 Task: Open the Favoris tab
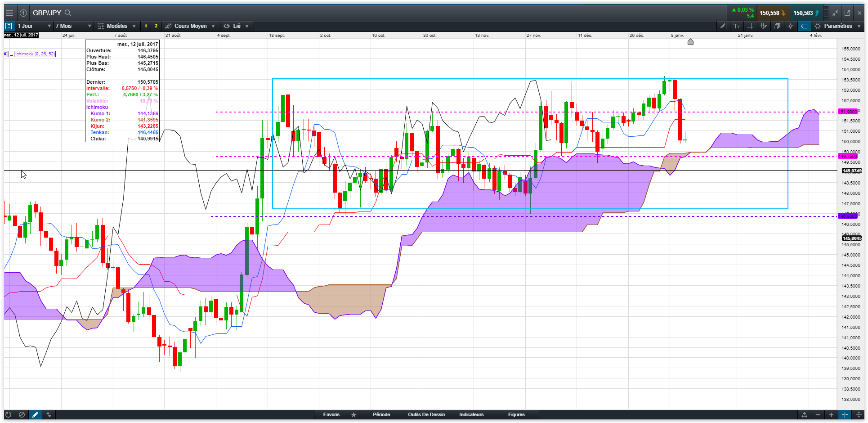(331, 415)
